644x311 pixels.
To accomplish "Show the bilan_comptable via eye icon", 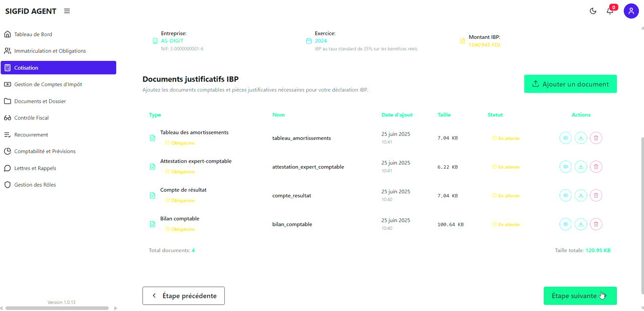I will [566, 224].
